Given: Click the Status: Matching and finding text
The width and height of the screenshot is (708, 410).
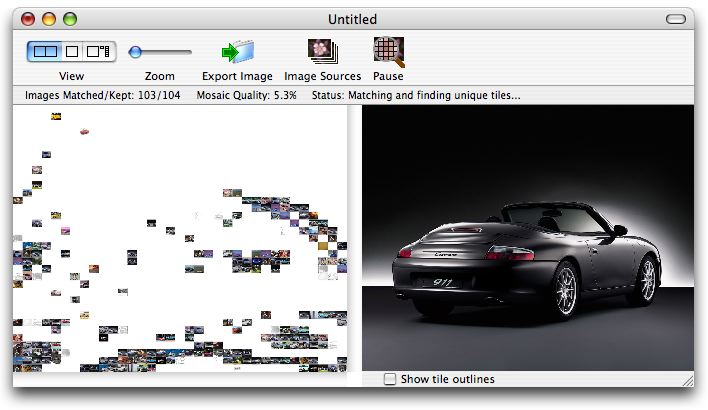Looking at the screenshot, I should (416, 95).
